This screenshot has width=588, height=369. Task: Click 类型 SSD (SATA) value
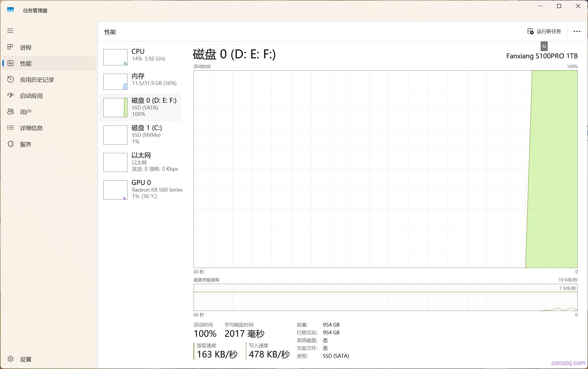336,356
